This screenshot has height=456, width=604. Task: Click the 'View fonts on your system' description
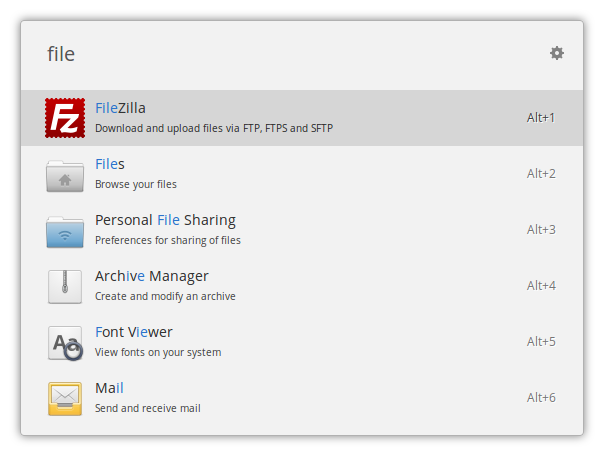coord(158,352)
